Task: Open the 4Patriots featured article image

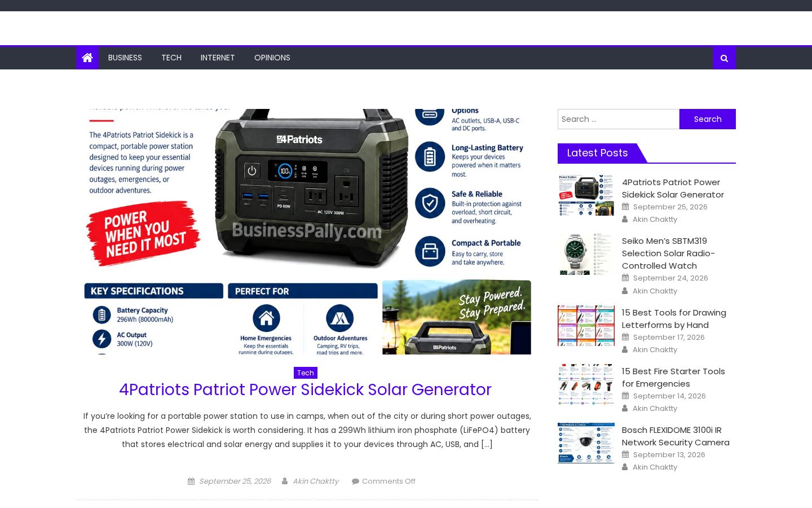Action: click(x=307, y=231)
